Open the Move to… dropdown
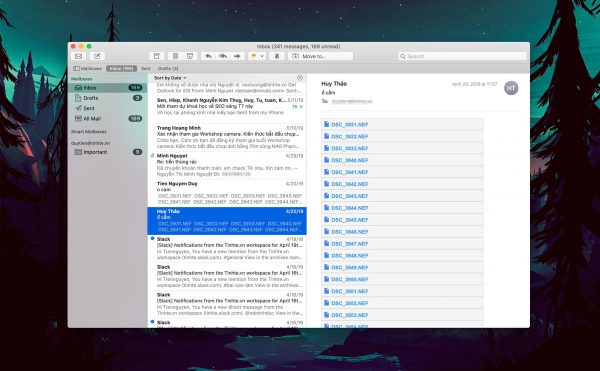 point(320,56)
